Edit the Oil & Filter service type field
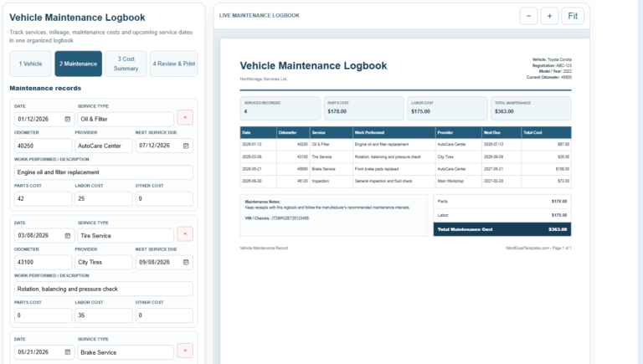The height and width of the screenshot is (364, 643). (x=126, y=119)
